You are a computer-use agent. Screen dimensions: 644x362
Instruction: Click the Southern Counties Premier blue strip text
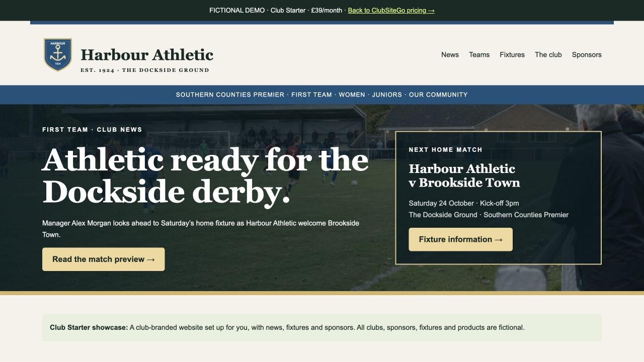tap(322, 95)
